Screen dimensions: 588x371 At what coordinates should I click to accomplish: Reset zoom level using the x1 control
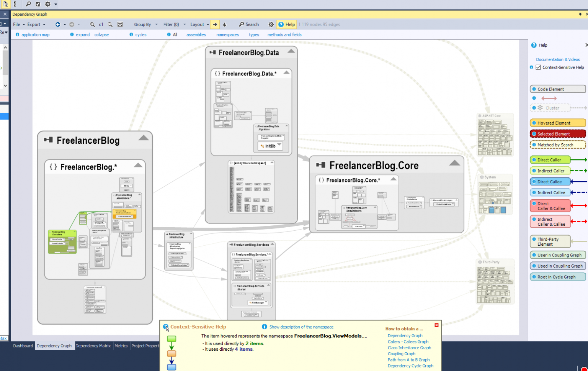tap(101, 24)
